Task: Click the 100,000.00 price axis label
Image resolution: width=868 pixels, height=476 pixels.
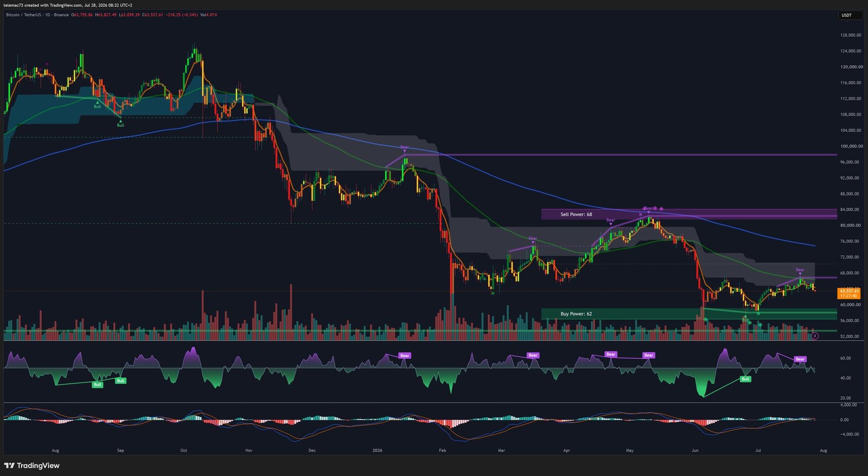Action: [x=851, y=146]
